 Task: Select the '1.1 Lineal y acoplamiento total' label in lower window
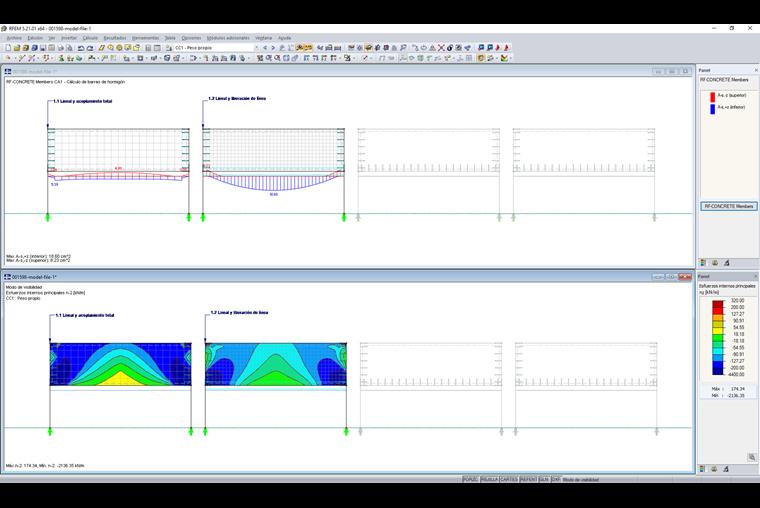click(x=85, y=315)
